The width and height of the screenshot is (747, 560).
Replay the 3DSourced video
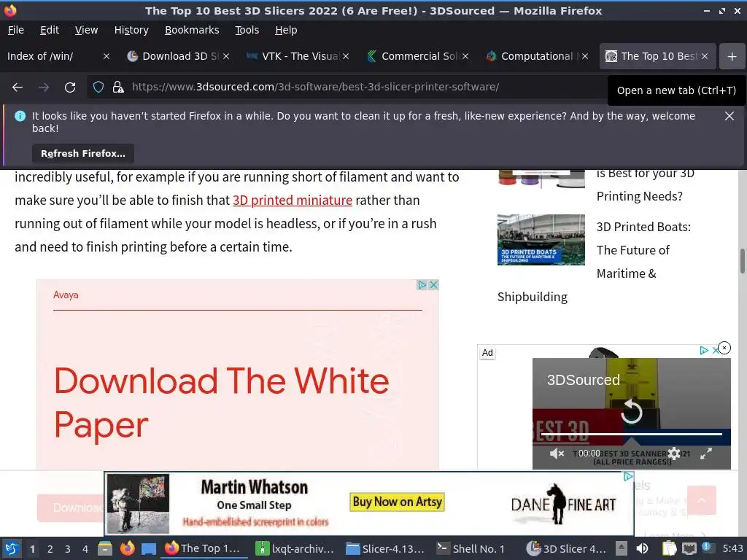(x=631, y=412)
